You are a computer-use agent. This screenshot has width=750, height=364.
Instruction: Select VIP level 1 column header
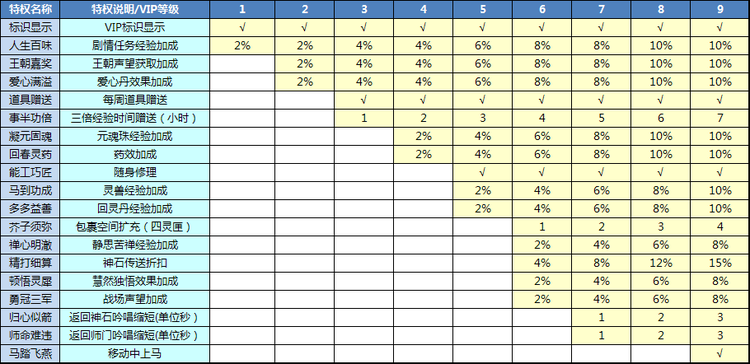click(242, 9)
